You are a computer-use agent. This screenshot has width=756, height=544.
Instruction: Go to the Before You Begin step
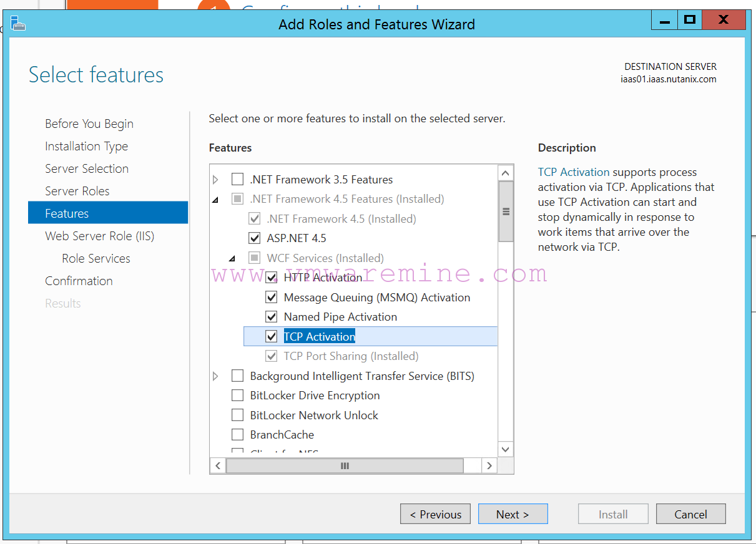[x=89, y=124]
